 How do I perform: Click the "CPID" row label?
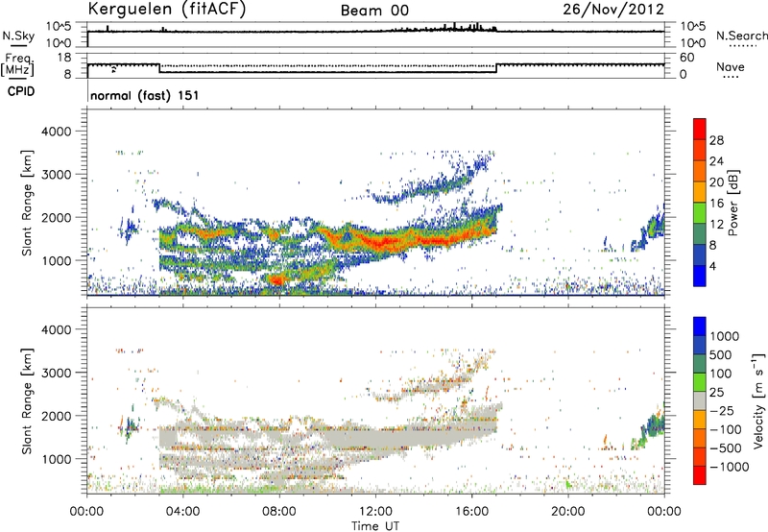coord(20,91)
